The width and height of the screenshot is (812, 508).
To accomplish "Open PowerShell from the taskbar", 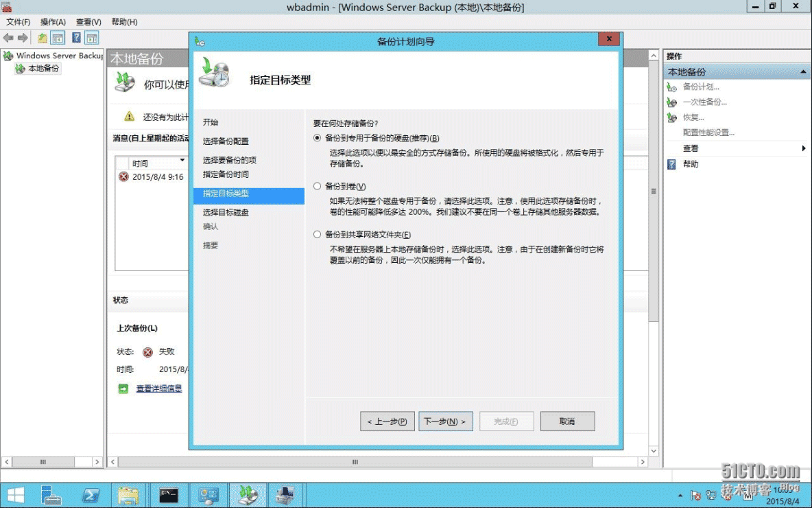I will point(91,495).
